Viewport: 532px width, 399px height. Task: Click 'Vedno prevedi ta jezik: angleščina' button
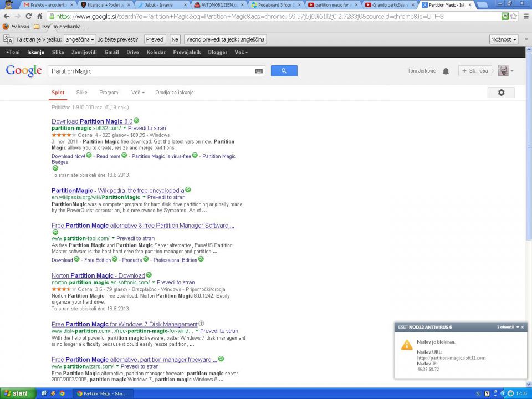(x=226, y=39)
